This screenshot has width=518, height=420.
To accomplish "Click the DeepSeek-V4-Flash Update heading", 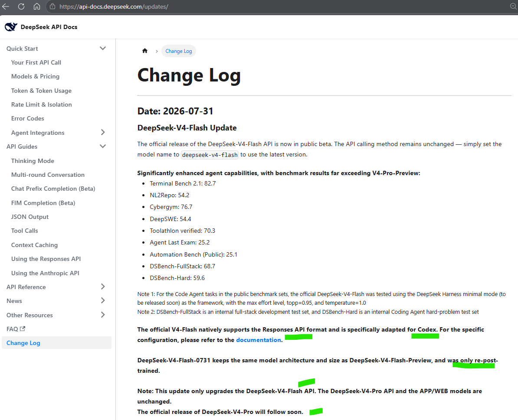I will pos(187,128).
